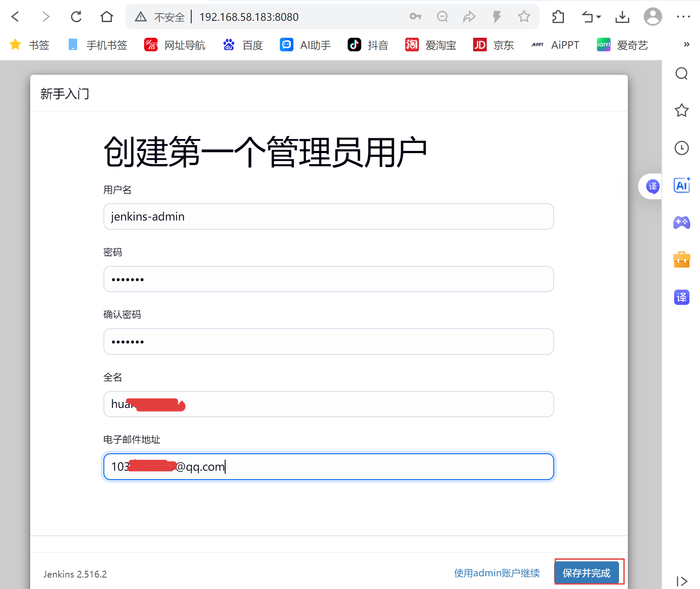Open sidebar history clock icon

point(682,148)
